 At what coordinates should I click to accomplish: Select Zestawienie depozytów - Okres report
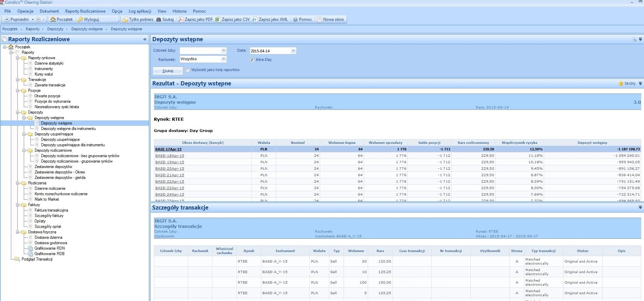pyautogui.click(x=59, y=172)
